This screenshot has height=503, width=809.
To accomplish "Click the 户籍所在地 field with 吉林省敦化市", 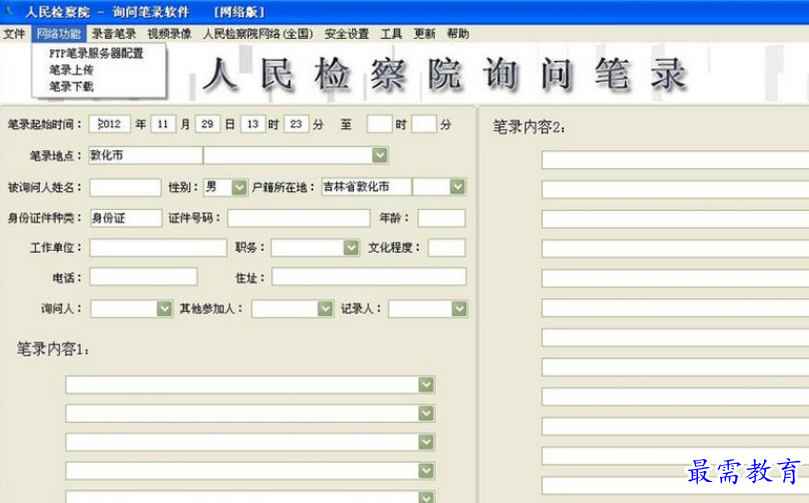I will [x=367, y=187].
